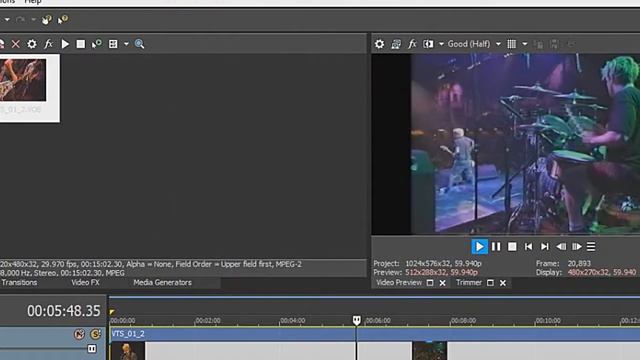The width and height of the screenshot is (640, 360).
Task: Go to start of project
Action: (529, 247)
